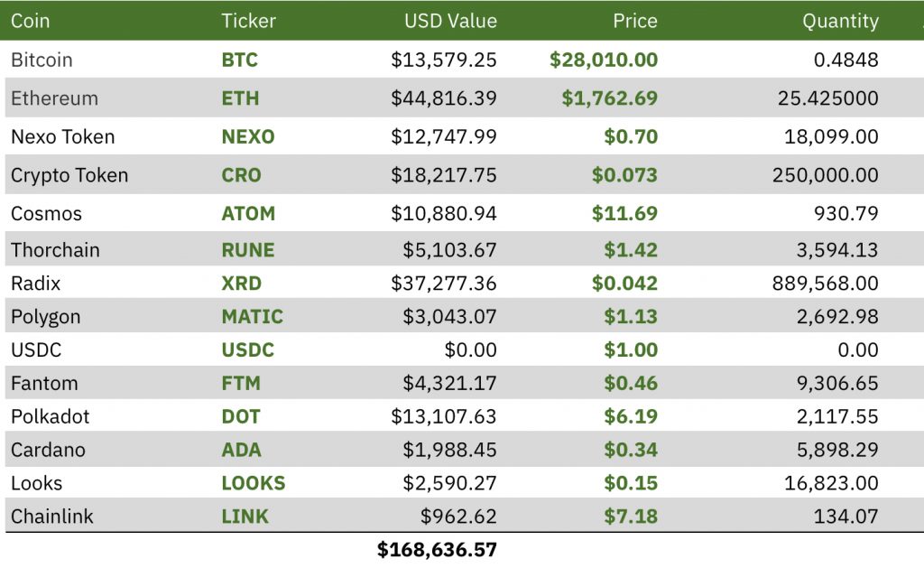Select the Ticker column header
The image size is (924, 568).
248,21
